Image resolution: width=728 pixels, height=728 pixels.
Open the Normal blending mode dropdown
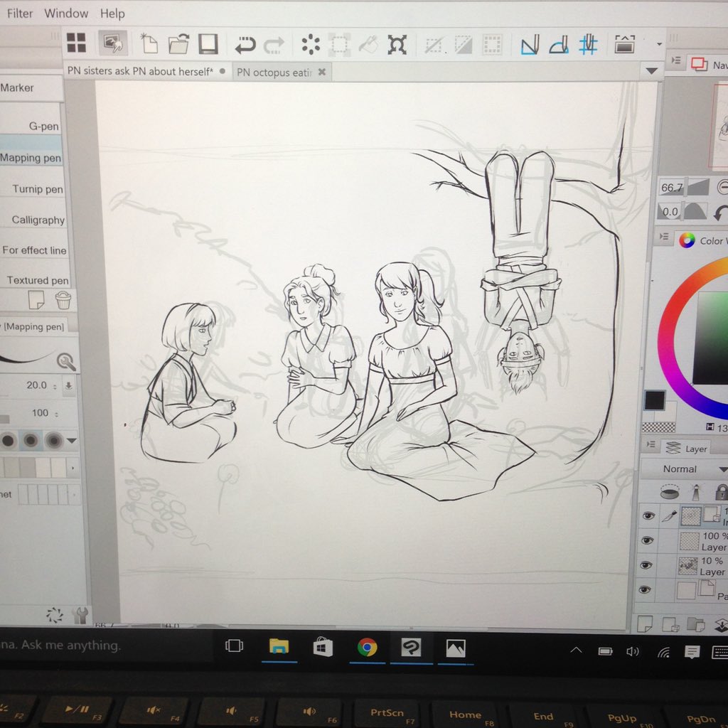point(684,469)
